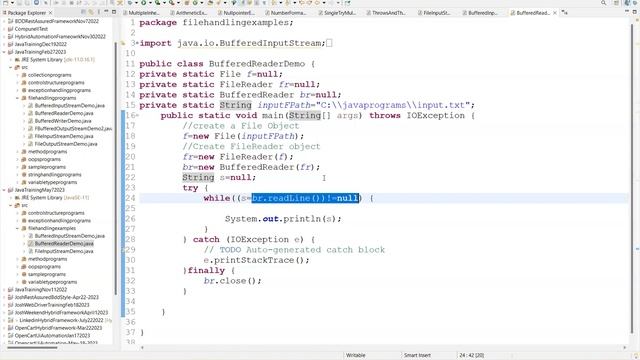The height and width of the screenshot is (360, 640).
Task: Collapse the filehandlingprograms package
Action: (x=18, y=98)
